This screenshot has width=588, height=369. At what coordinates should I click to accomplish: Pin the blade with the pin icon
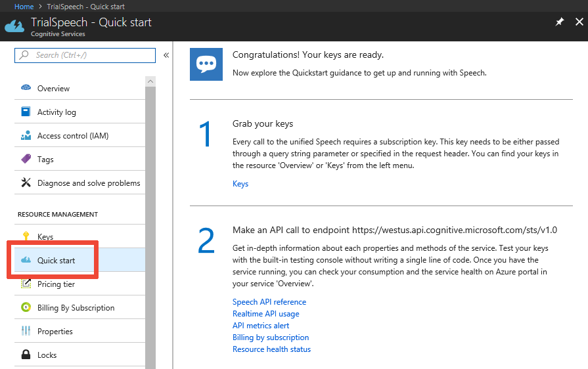pos(560,22)
